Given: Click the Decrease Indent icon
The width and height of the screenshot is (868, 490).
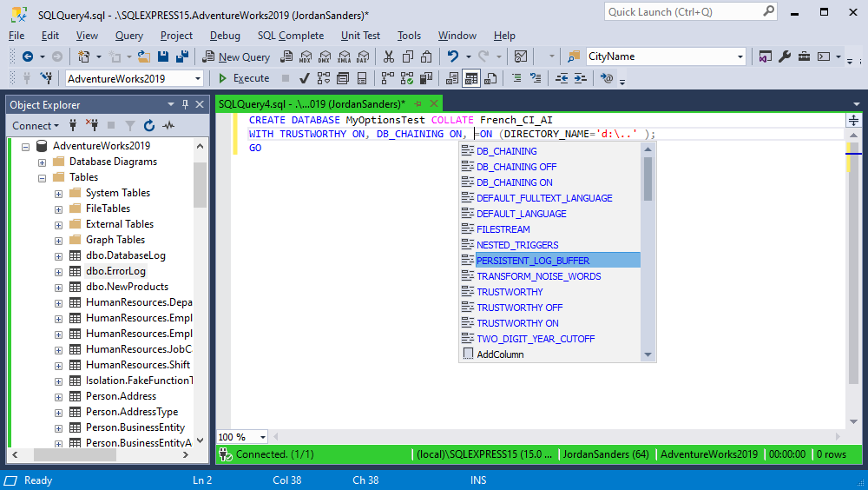Looking at the screenshot, I should (562, 78).
